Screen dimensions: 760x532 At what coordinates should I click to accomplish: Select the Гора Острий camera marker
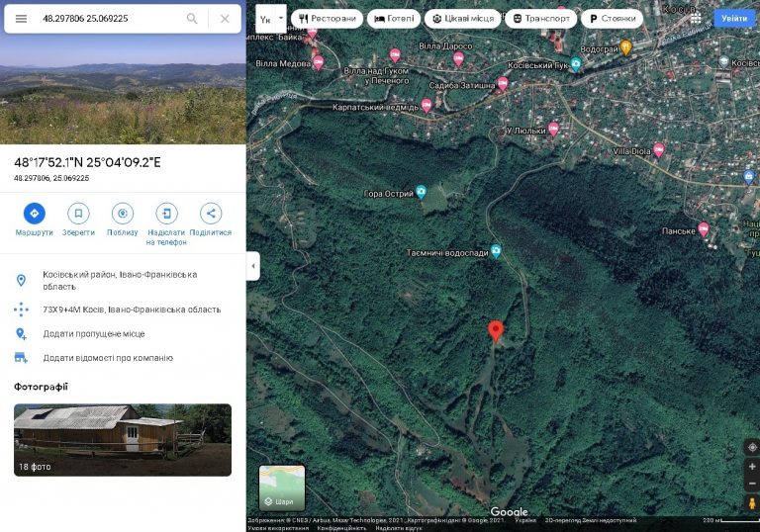pyautogui.click(x=422, y=192)
